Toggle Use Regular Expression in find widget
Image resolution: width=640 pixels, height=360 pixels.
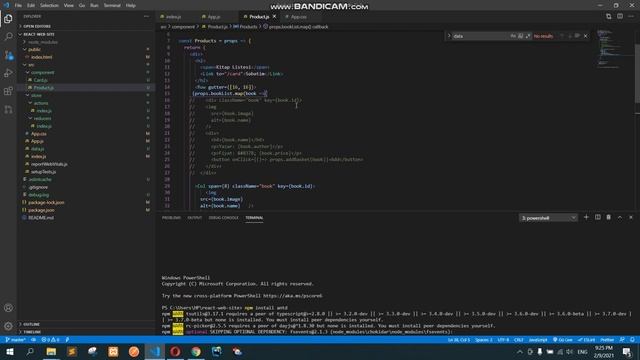[x=528, y=36]
